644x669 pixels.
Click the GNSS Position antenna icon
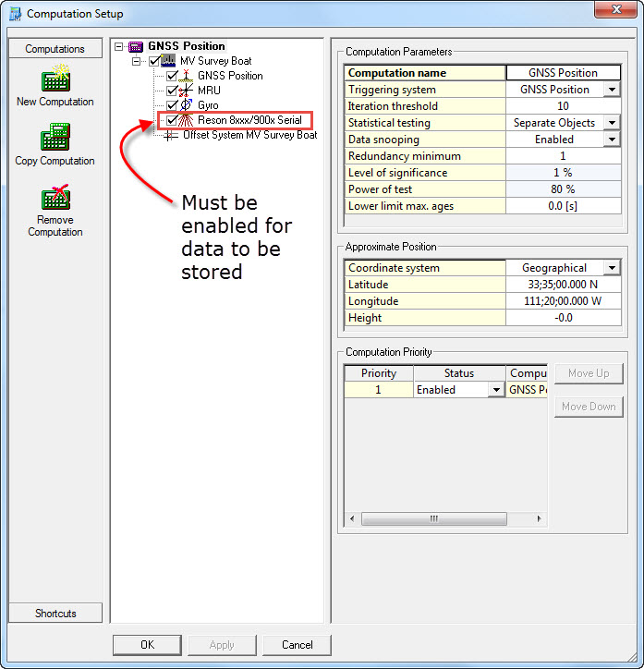pyautogui.click(x=186, y=76)
